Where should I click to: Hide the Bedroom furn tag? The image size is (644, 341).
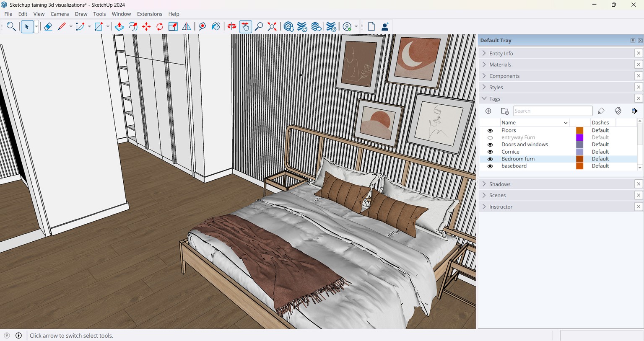click(x=490, y=159)
